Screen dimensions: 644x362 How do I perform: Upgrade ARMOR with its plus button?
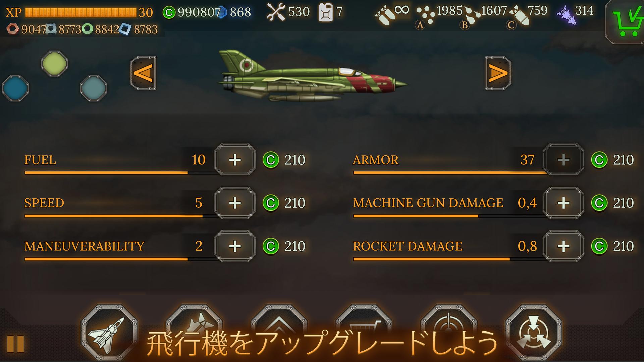[x=563, y=160]
